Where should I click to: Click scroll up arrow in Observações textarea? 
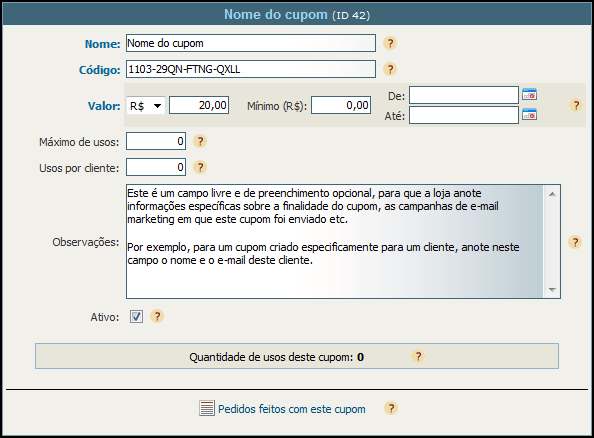552,194
